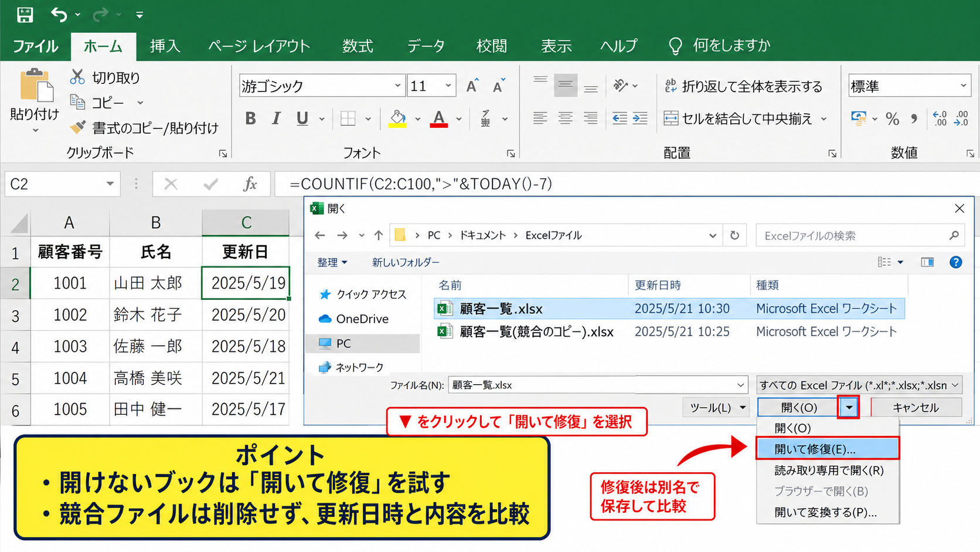980x552 pixels.
Task: Decrease font size with small A icon
Action: (x=499, y=86)
